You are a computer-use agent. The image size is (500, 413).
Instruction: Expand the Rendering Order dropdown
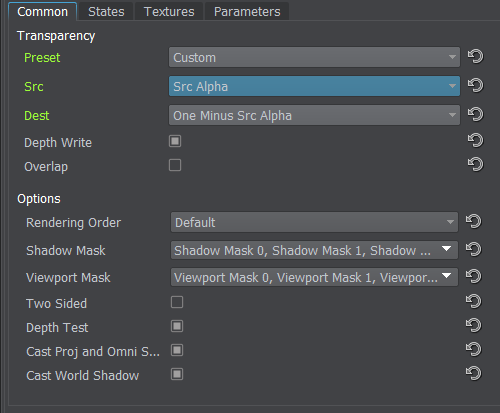(x=314, y=222)
